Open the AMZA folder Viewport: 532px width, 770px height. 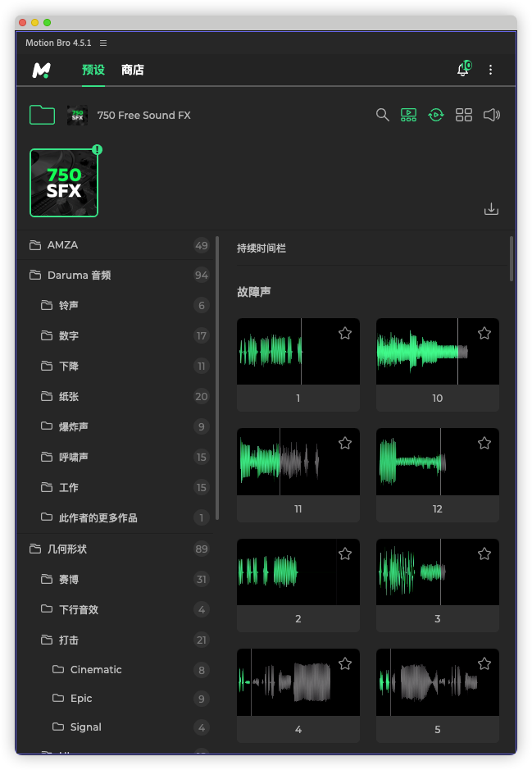point(116,245)
